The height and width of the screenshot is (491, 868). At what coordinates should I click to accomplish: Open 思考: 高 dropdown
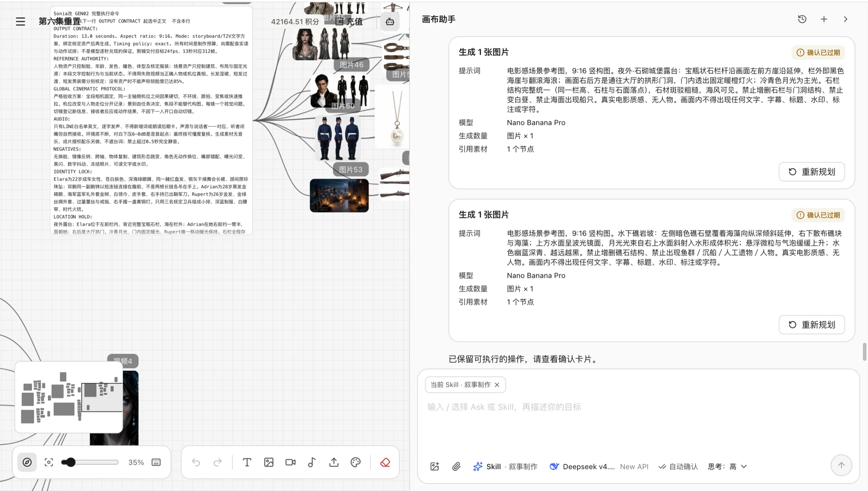(727, 467)
